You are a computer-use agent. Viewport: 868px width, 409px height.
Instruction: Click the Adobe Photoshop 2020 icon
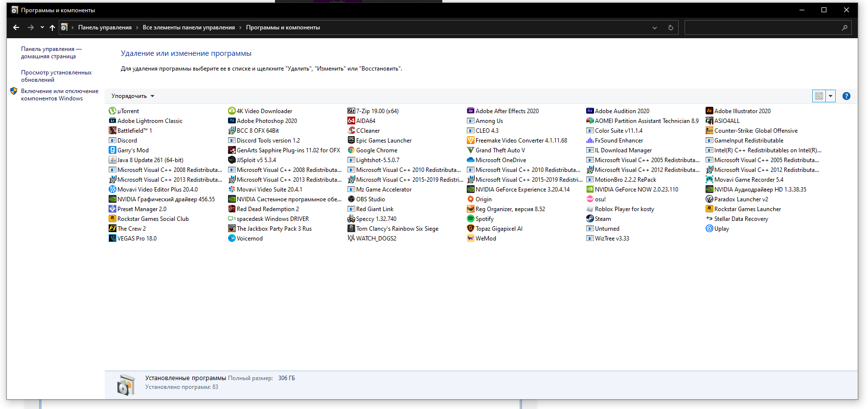(x=232, y=121)
